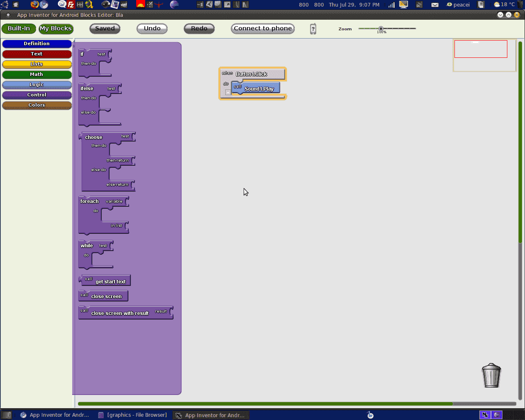Launch Firefox from the top panel
525x420 pixels.
(x=34, y=5)
